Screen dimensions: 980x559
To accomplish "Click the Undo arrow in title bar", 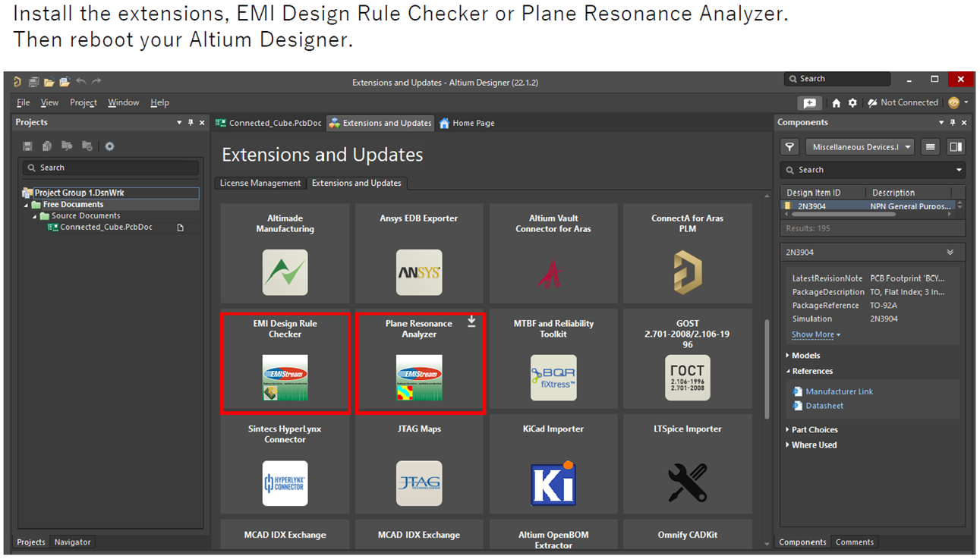I will coord(80,81).
